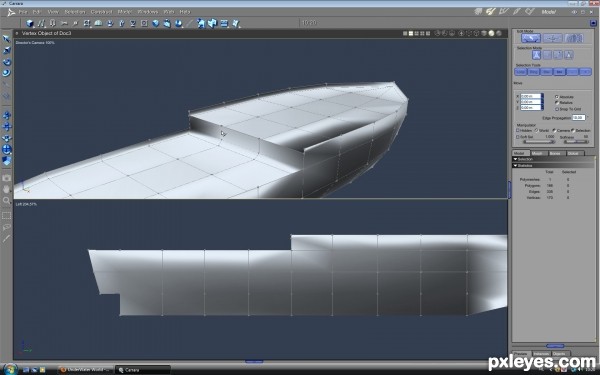The width and height of the screenshot is (600, 375).
Task: Open the Windows menu
Action: click(148, 12)
